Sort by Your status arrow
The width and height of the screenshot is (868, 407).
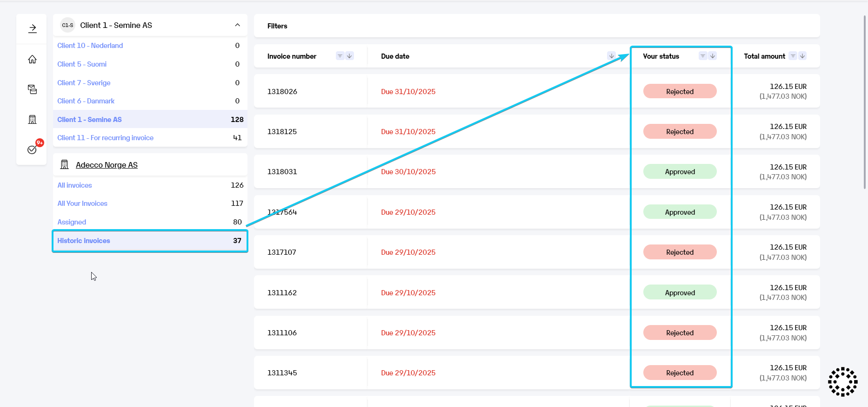(x=712, y=56)
